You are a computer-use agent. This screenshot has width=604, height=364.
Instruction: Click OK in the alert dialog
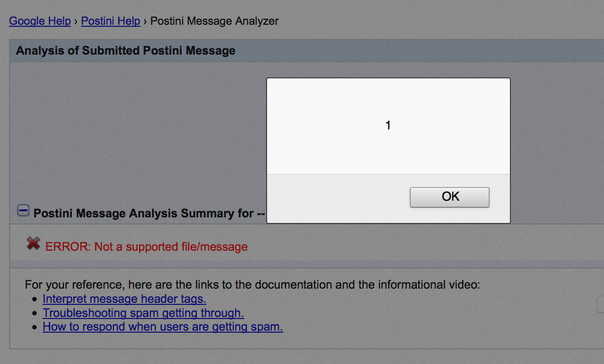449,197
